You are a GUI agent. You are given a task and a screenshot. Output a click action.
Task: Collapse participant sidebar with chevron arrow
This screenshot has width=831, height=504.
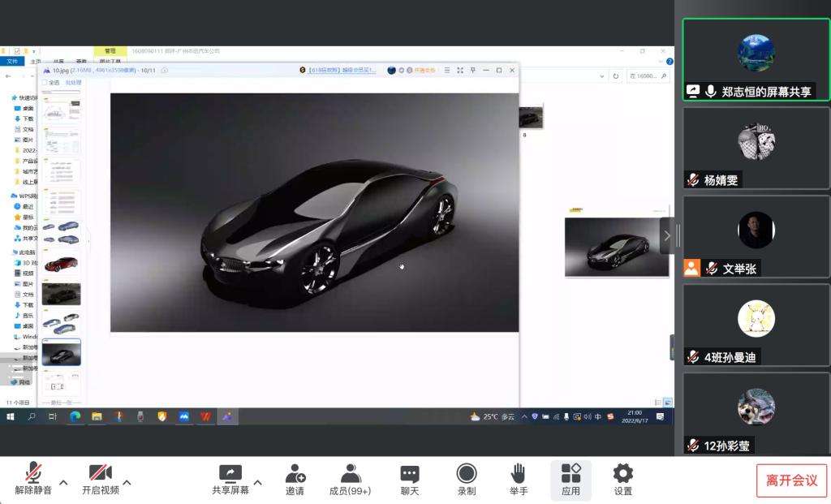pyautogui.click(x=667, y=236)
